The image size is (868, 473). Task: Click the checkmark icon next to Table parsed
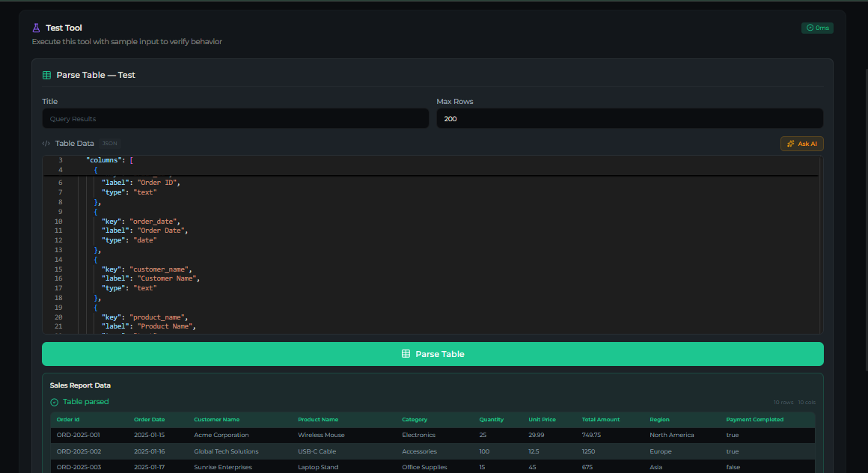pyautogui.click(x=54, y=402)
